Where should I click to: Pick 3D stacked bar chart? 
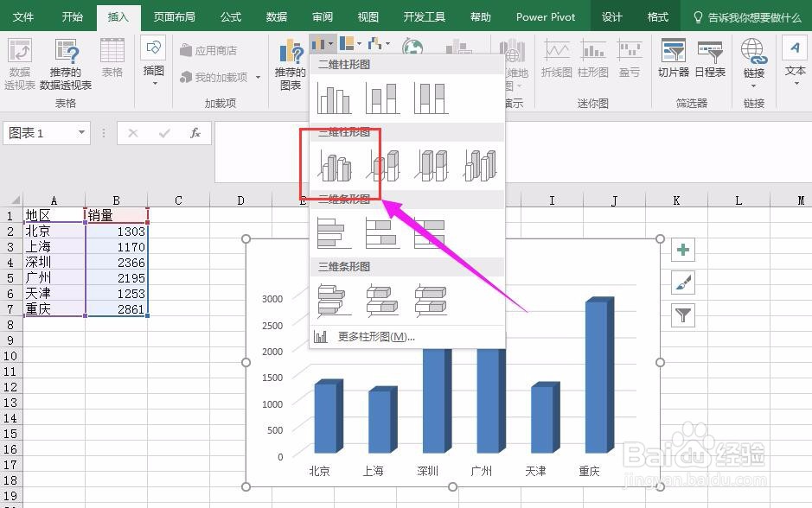(382, 301)
